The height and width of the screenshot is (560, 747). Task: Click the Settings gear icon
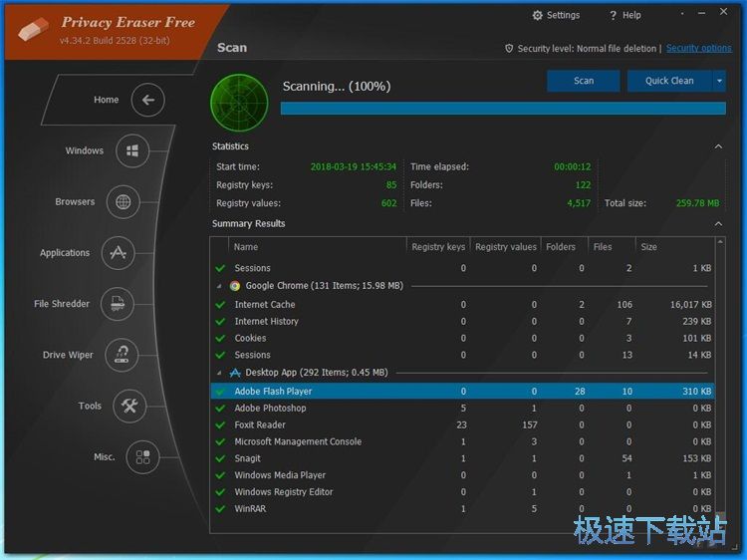538,15
